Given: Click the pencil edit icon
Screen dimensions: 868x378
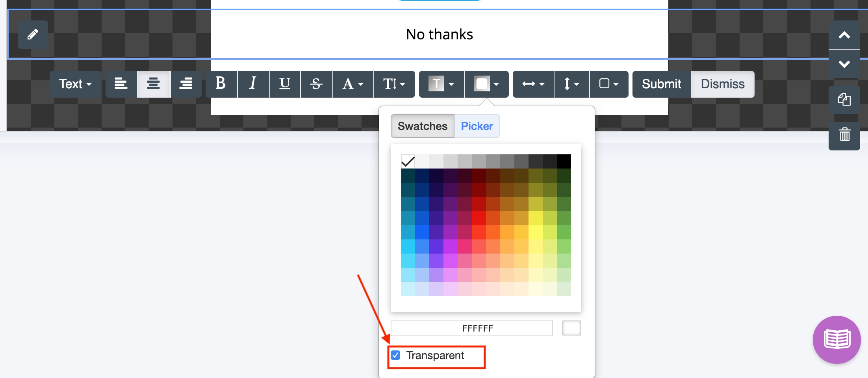Looking at the screenshot, I should (33, 35).
